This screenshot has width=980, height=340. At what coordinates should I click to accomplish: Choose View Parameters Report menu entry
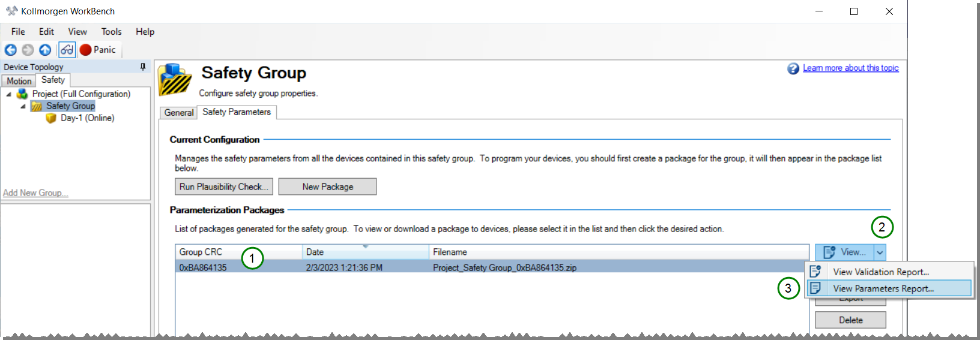click(x=889, y=288)
